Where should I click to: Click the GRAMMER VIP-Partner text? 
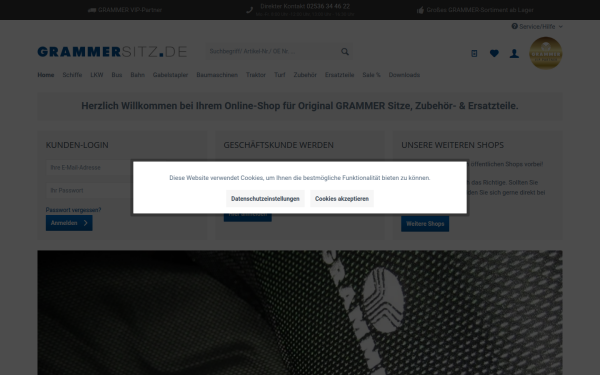(130, 10)
